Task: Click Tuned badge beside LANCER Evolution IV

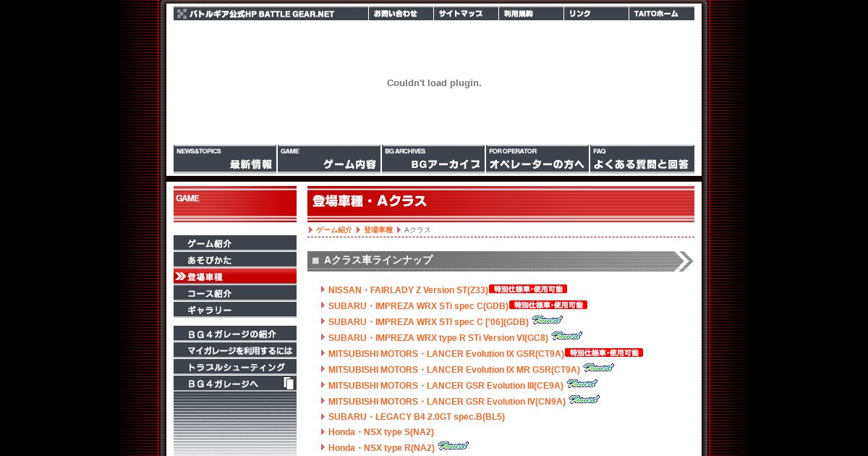Action: click(x=584, y=400)
